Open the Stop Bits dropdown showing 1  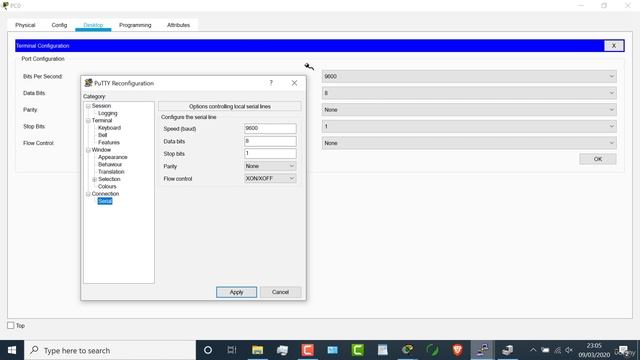click(469, 127)
